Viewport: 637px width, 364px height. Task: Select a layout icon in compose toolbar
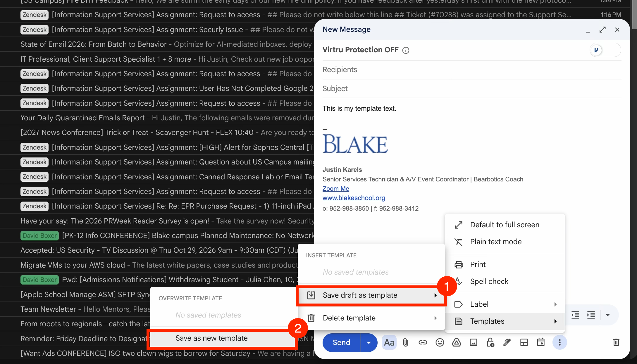(x=524, y=343)
